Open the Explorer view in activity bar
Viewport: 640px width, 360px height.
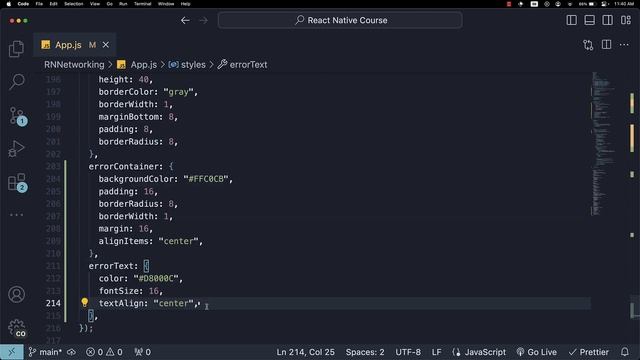pos(16,49)
